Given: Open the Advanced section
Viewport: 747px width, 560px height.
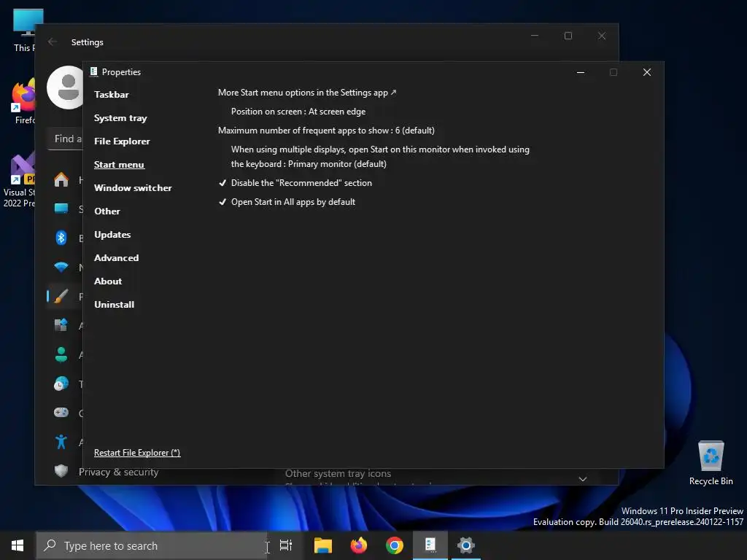Looking at the screenshot, I should click(x=116, y=258).
